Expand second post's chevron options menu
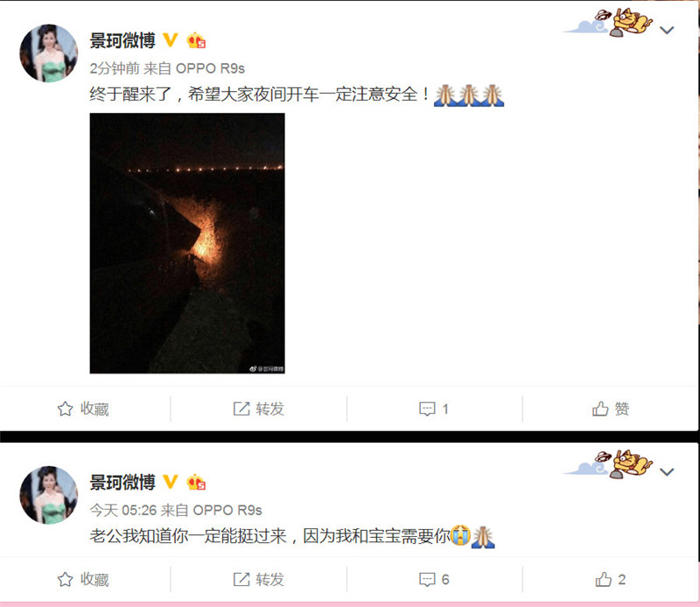Image resolution: width=700 pixels, height=607 pixels. tap(667, 471)
